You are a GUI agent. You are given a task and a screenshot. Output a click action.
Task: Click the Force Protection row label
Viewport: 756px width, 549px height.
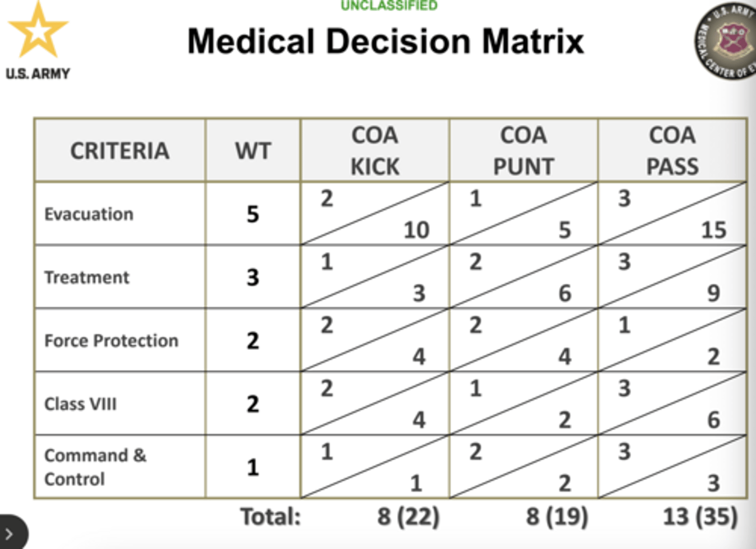coord(111,341)
